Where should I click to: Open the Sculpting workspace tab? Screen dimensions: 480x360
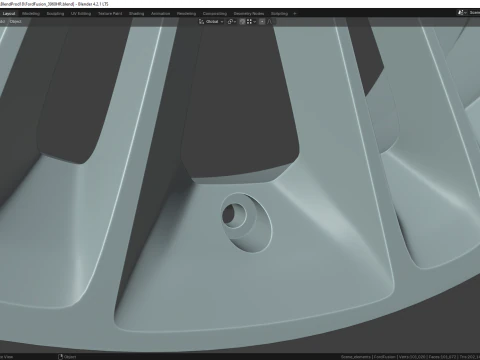click(x=55, y=14)
